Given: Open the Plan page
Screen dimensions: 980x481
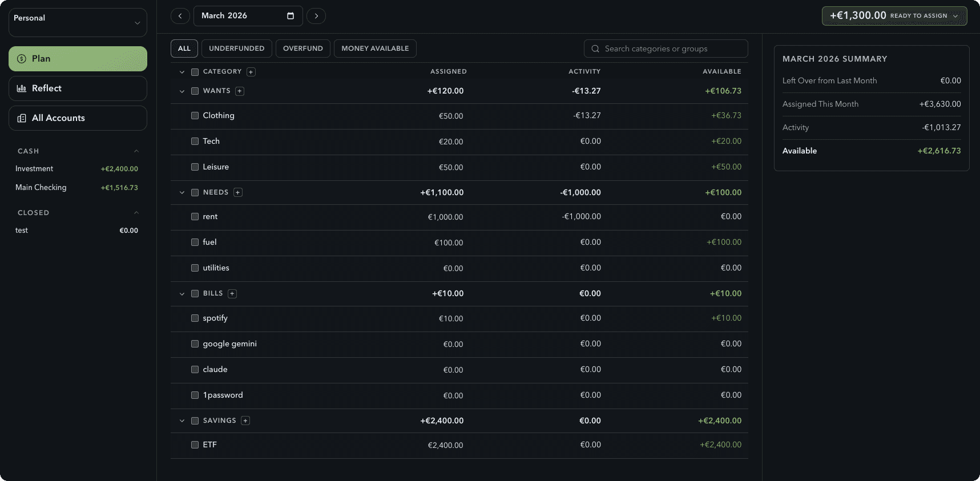Looking at the screenshot, I should point(78,59).
